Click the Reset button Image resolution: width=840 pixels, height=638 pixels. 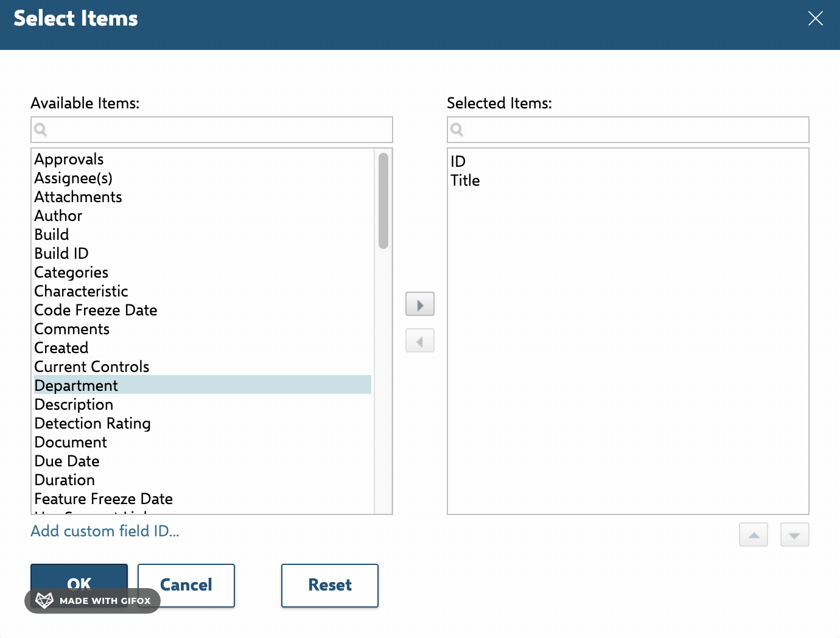(330, 585)
